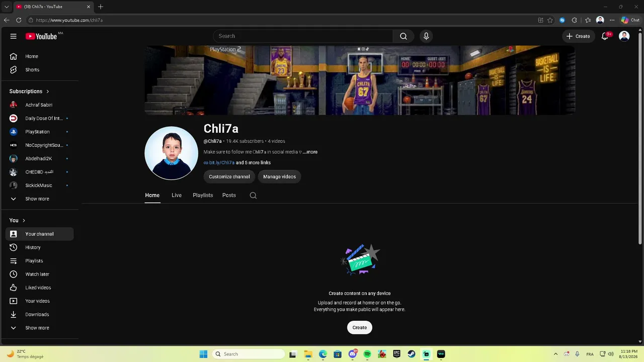Select Your channel in the sidebar

[39, 234]
